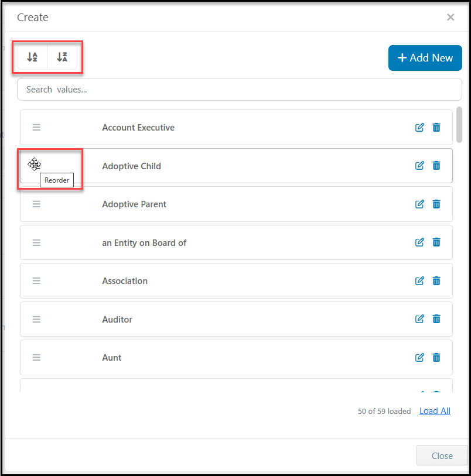471x476 pixels.
Task: Grab the reorder handle for Association
Action: (x=36, y=281)
